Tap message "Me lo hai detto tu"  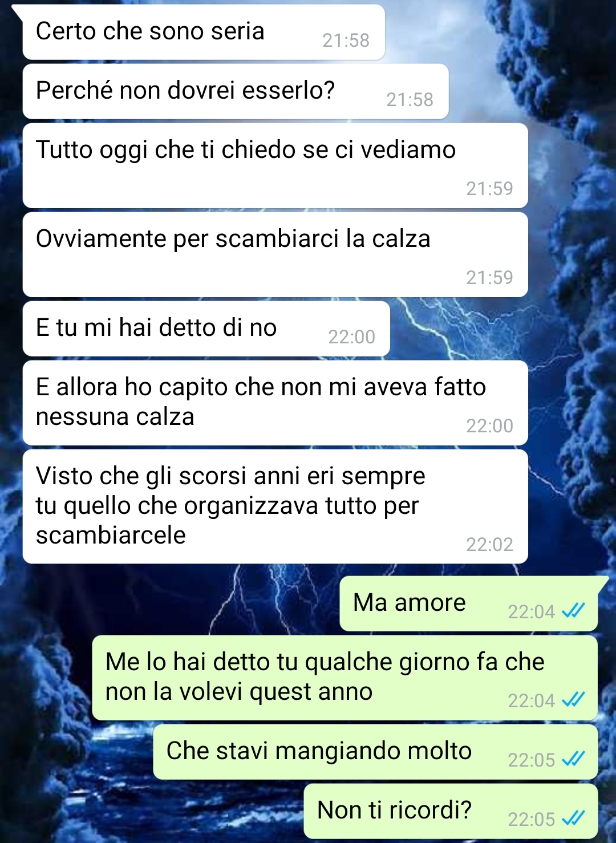point(345,678)
